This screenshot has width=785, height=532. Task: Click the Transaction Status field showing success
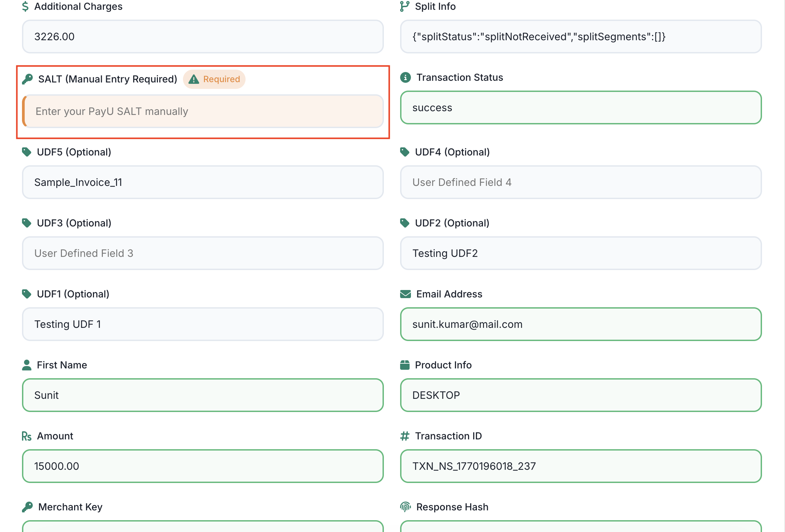coord(580,108)
